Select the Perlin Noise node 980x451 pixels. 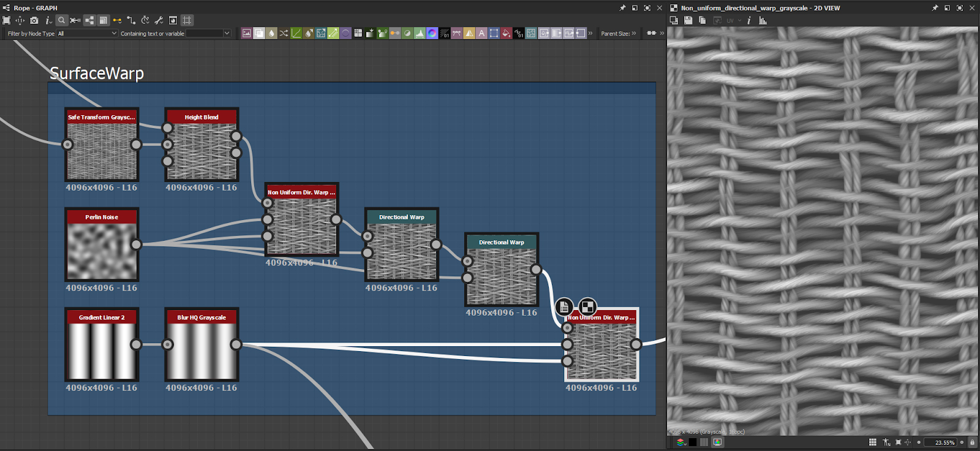(102, 245)
